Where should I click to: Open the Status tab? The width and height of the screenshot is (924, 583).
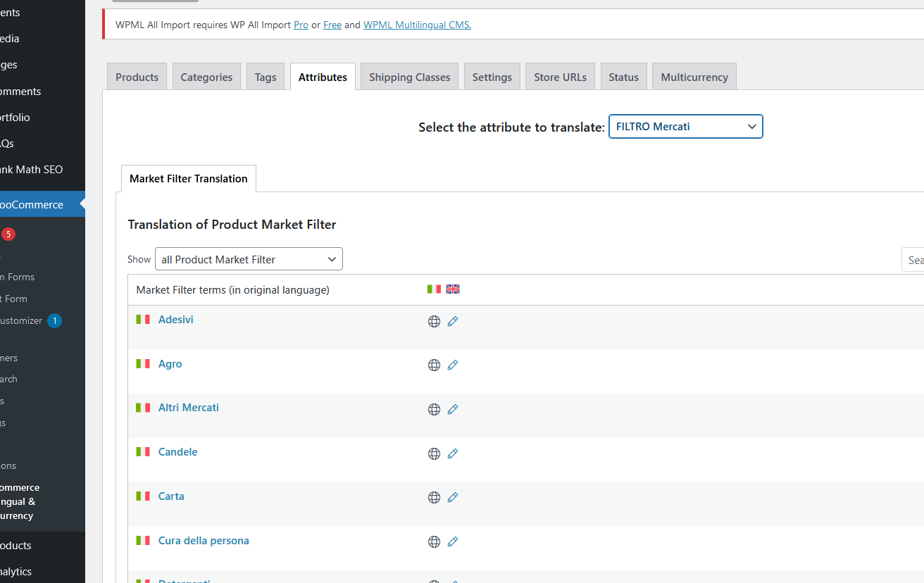pos(624,77)
